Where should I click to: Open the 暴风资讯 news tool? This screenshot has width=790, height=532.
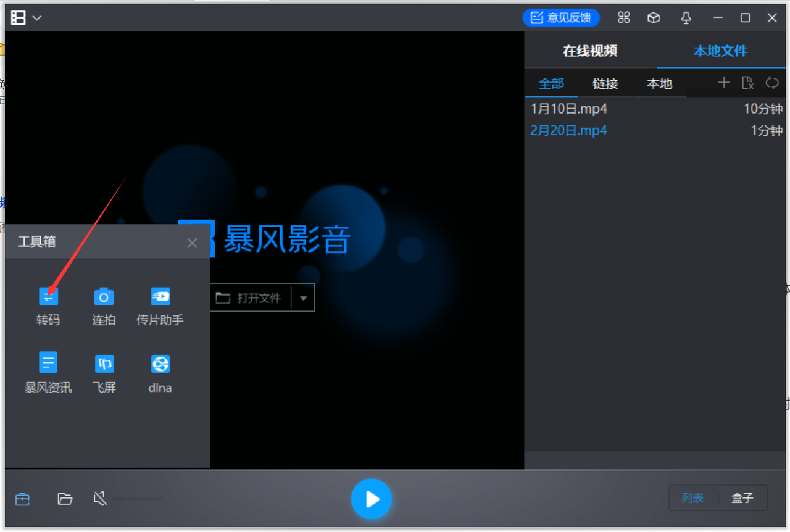click(48, 373)
